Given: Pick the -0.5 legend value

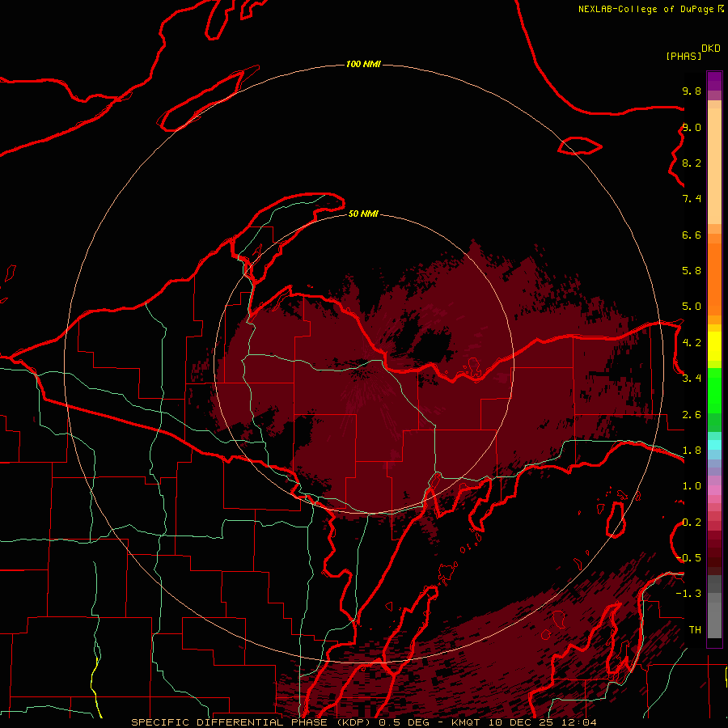Looking at the screenshot, I should 688,558.
